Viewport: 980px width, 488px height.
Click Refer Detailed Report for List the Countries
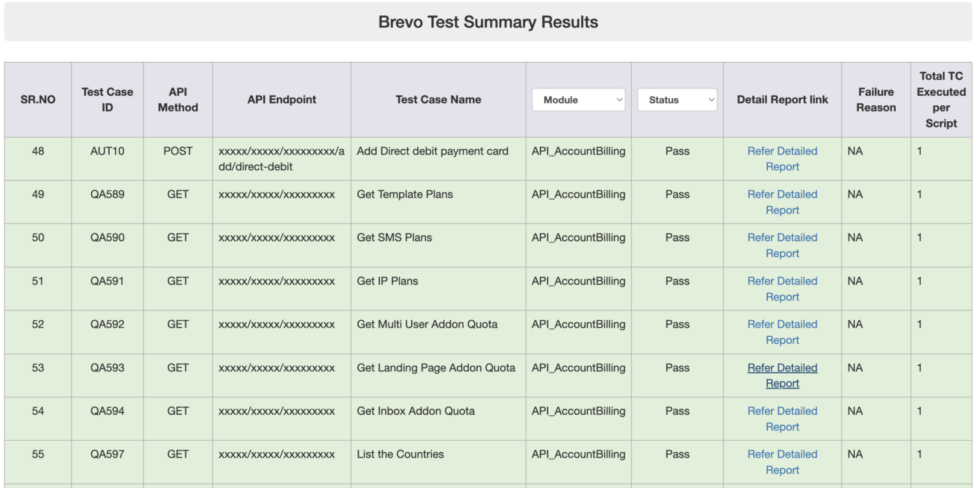click(782, 462)
